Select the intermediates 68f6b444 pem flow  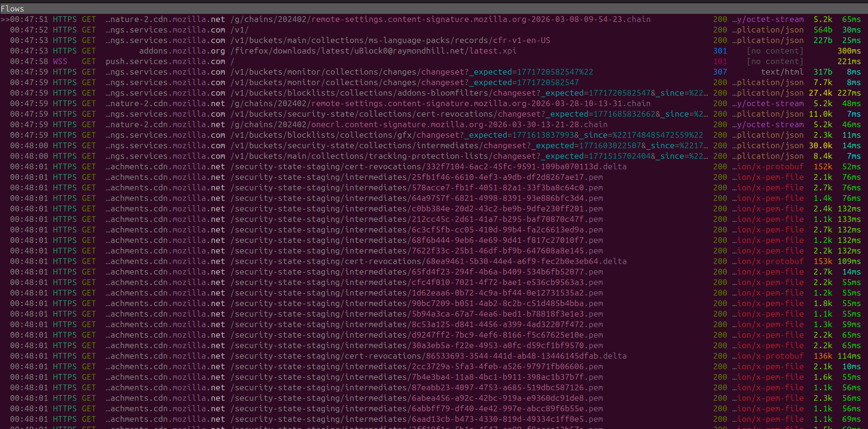(x=434, y=240)
